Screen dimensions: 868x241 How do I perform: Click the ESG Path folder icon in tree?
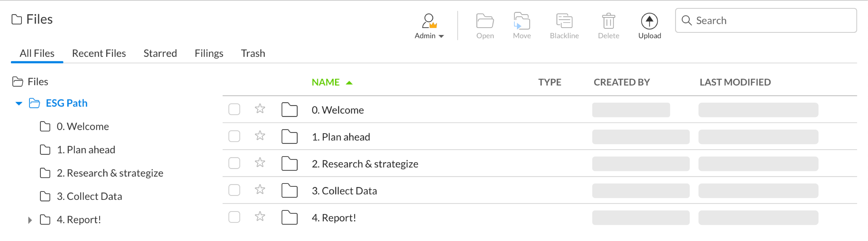(x=34, y=103)
